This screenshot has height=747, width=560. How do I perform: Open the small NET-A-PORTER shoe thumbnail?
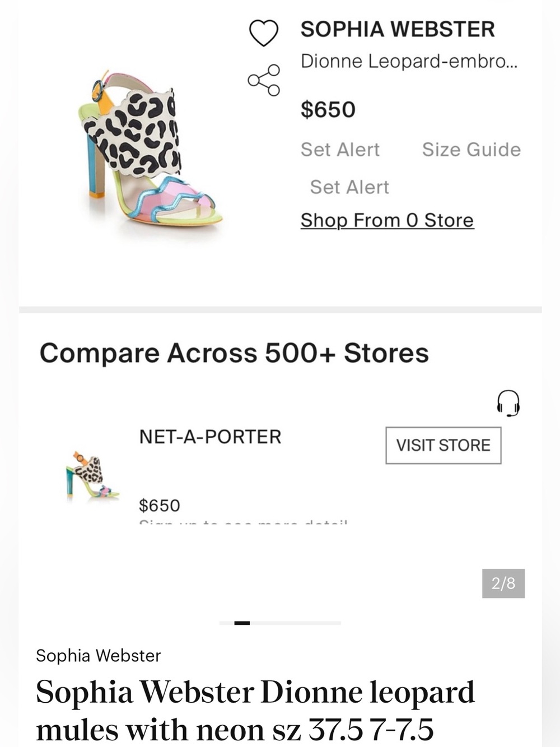[92, 475]
